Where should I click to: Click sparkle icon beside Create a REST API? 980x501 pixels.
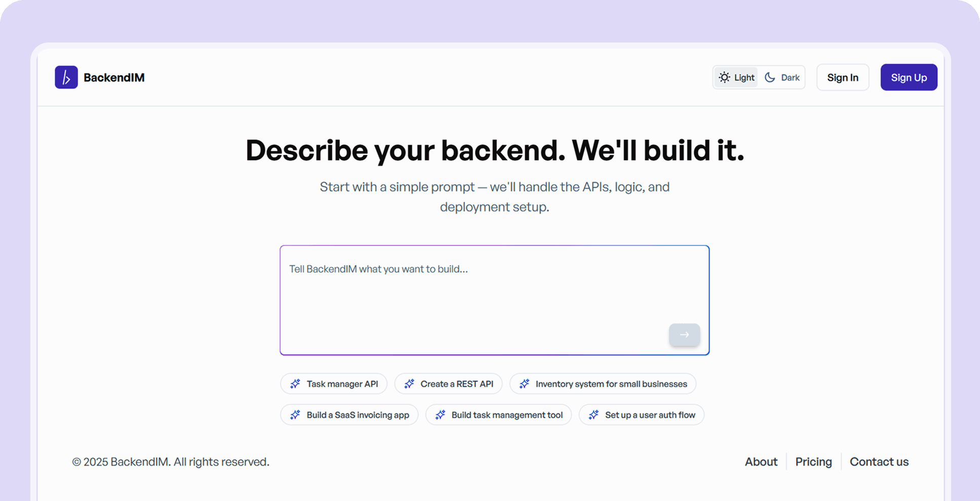coord(409,384)
